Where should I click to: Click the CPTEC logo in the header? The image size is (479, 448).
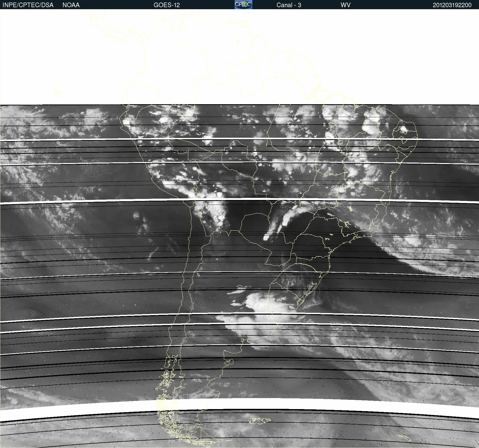click(x=243, y=5)
